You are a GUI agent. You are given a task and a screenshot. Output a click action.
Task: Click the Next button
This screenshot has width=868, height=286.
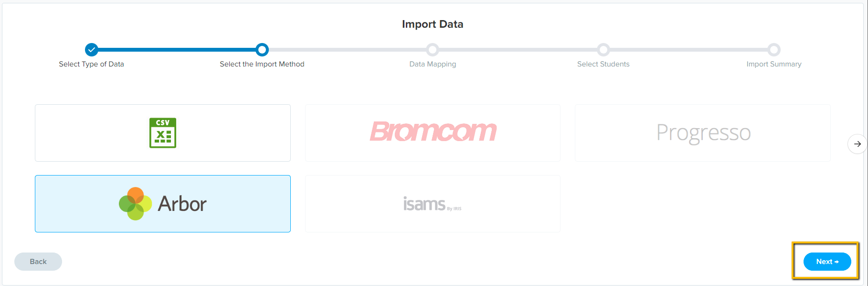coord(827,262)
